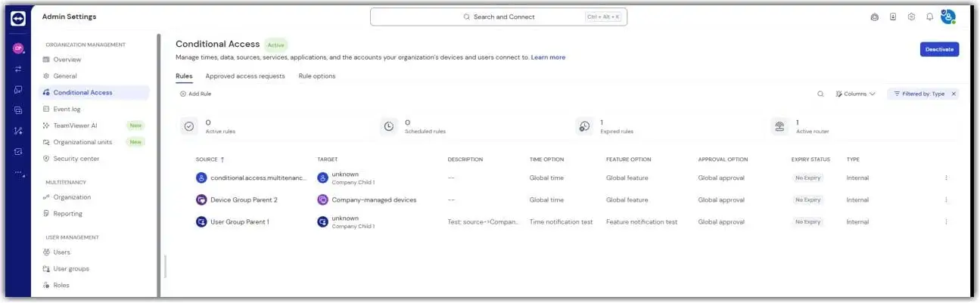The width and height of the screenshot is (980, 303).
Task: Click the No Expiry badge in User Group Parent 1 row
Action: tap(807, 222)
